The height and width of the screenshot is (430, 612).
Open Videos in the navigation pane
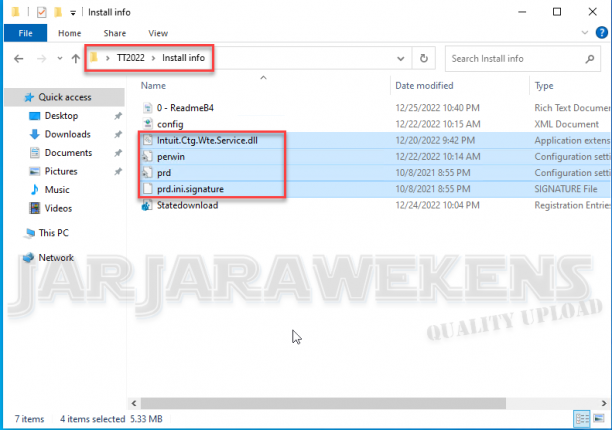coord(58,208)
